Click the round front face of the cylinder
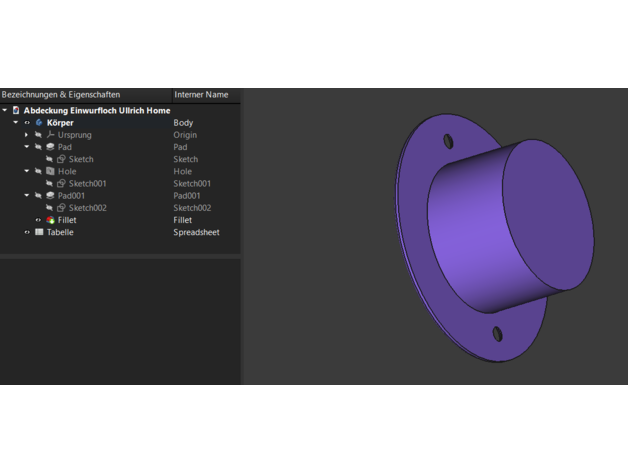This screenshot has width=628, height=472. pyautogui.click(x=548, y=214)
